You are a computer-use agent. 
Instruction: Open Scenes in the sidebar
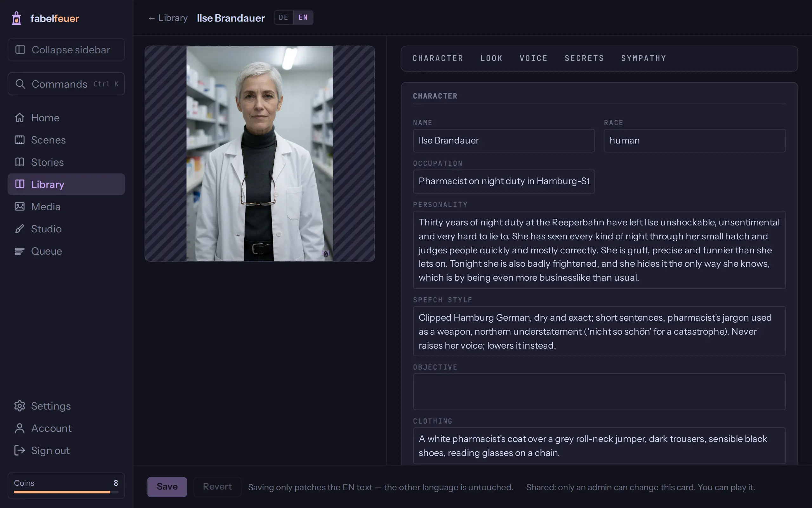coord(66,140)
